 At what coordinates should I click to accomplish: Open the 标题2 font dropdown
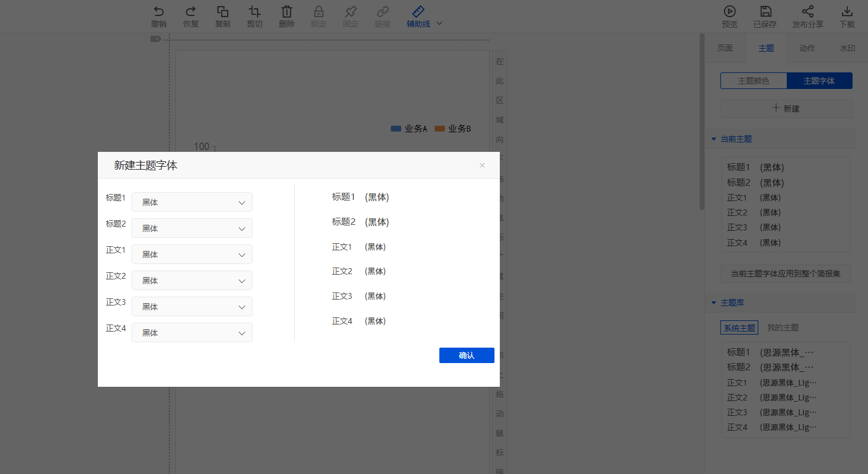(x=192, y=228)
